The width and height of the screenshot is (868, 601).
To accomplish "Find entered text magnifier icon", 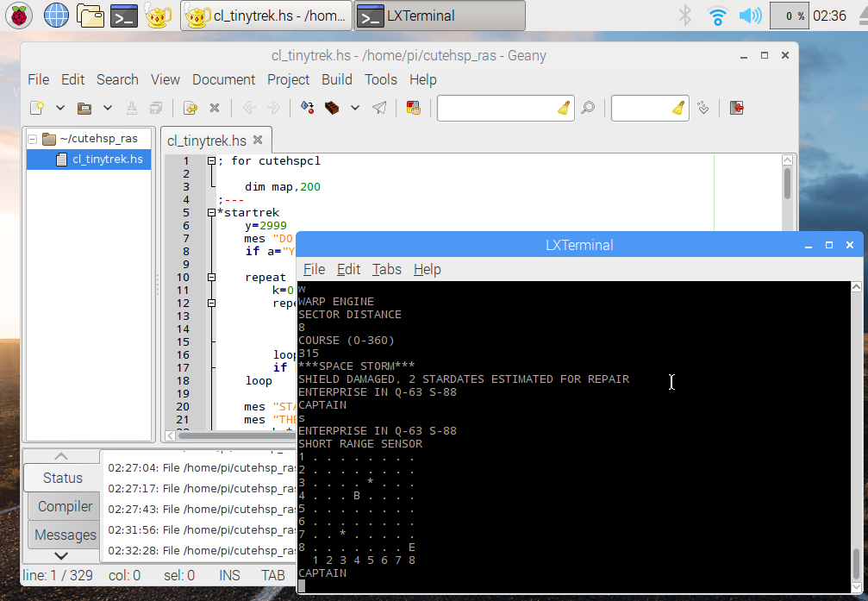I will [588, 108].
